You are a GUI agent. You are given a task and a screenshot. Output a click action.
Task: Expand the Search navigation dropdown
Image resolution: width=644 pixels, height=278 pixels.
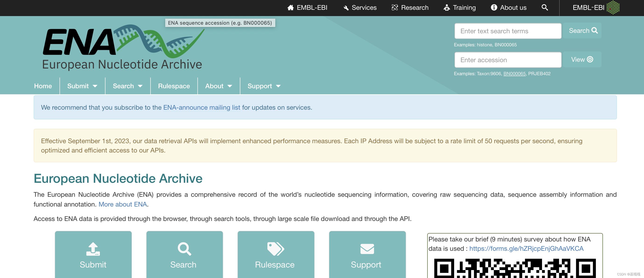(x=127, y=86)
